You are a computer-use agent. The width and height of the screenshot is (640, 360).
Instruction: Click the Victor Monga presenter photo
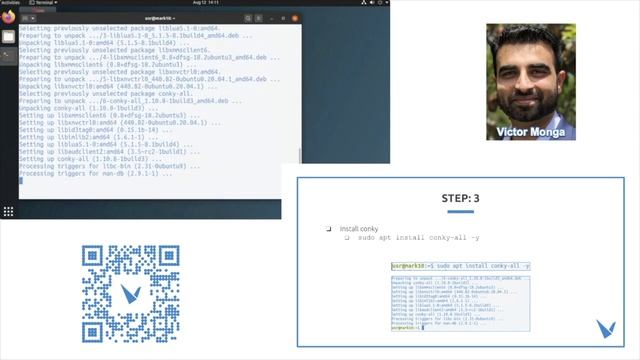point(531,82)
